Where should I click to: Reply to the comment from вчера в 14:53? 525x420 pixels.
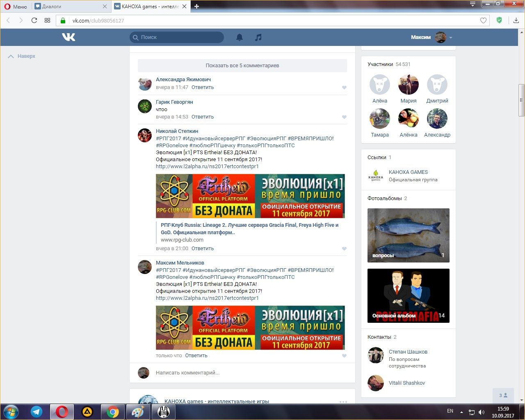(203, 117)
